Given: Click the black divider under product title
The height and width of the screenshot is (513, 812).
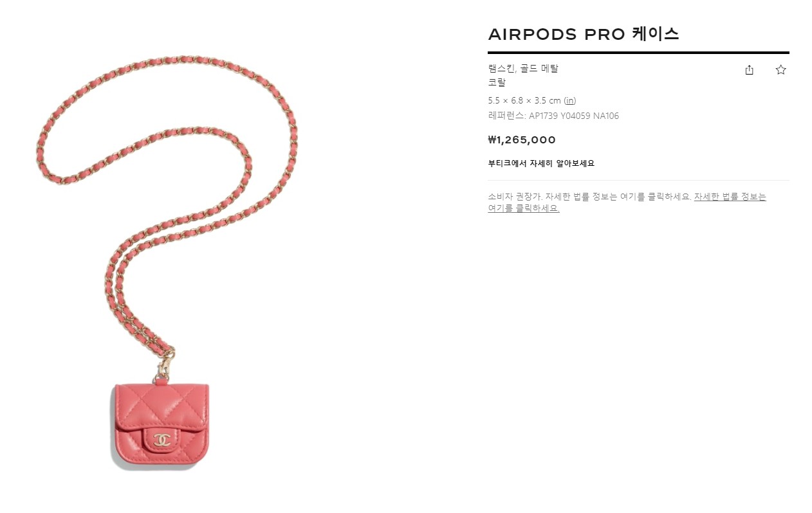Looking at the screenshot, I should [638, 53].
